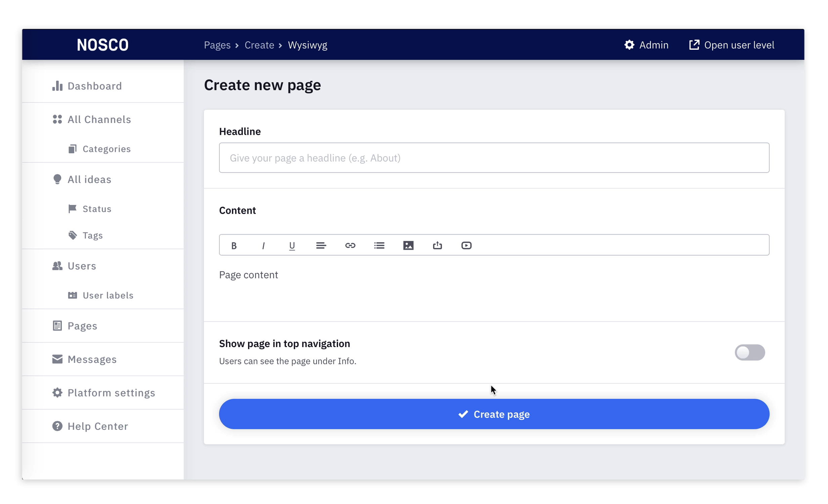The width and height of the screenshot is (828, 504).
Task: Click the Headline label
Action: (240, 131)
